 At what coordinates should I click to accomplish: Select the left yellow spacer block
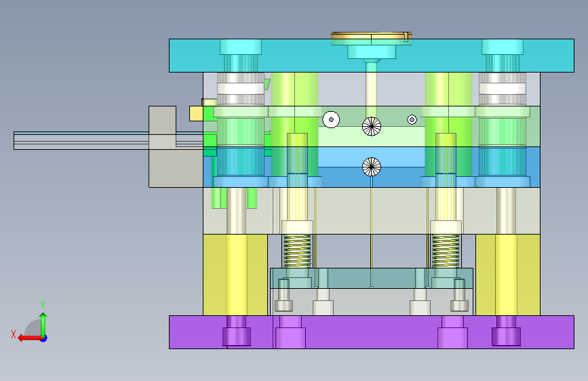235,275
